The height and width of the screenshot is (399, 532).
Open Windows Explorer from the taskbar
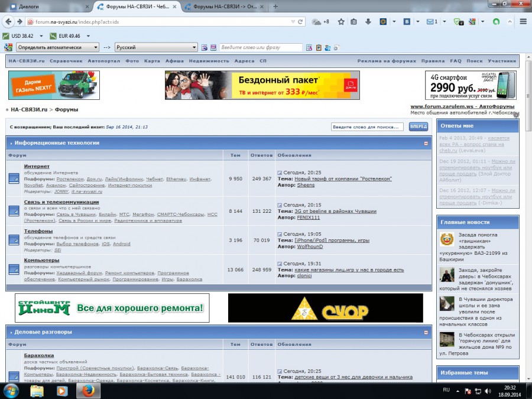[37, 391]
